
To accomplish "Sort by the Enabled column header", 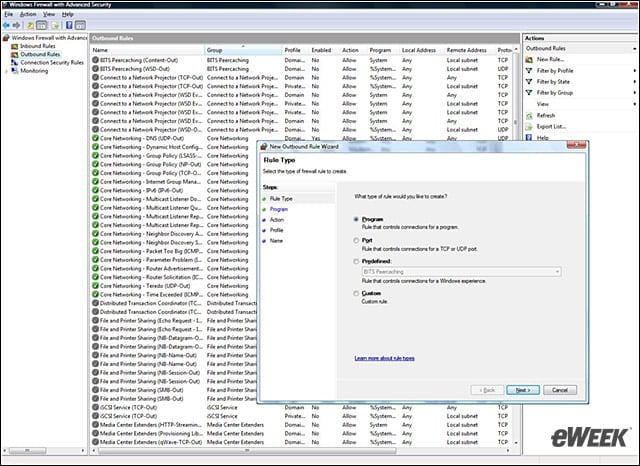I will [321, 50].
